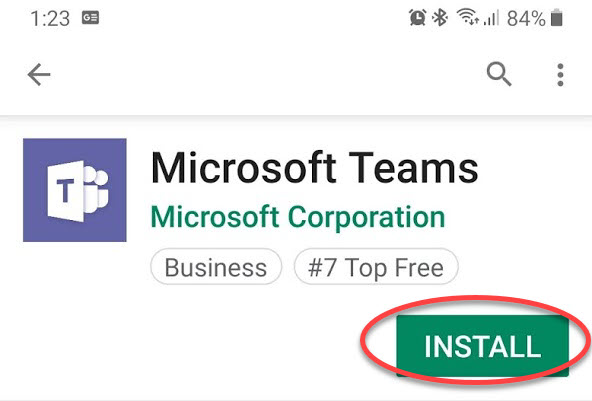This screenshot has width=592, height=401.
Task: Tap the people figures in Teams logo
Action: click(97, 189)
